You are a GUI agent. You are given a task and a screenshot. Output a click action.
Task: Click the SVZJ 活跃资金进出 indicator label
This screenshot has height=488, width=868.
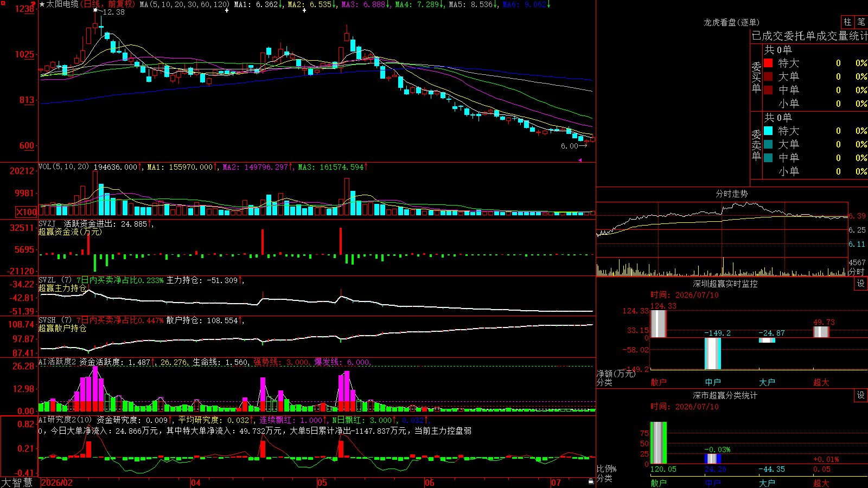77,223
